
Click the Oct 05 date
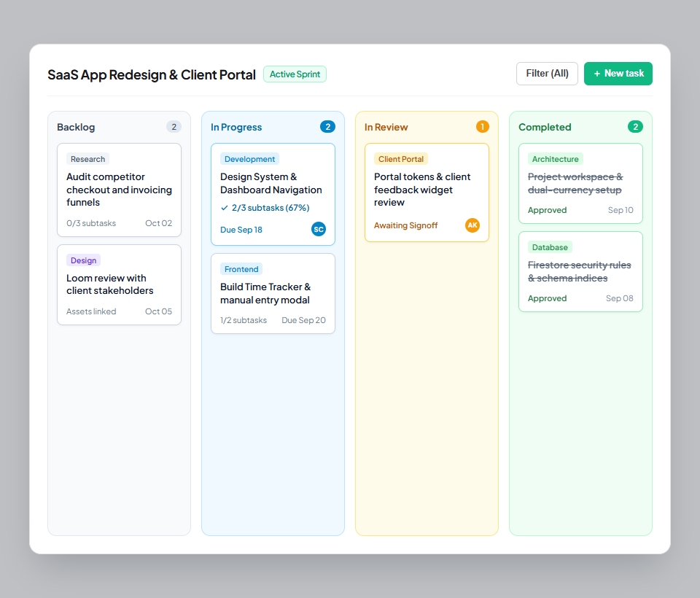point(158,311)
